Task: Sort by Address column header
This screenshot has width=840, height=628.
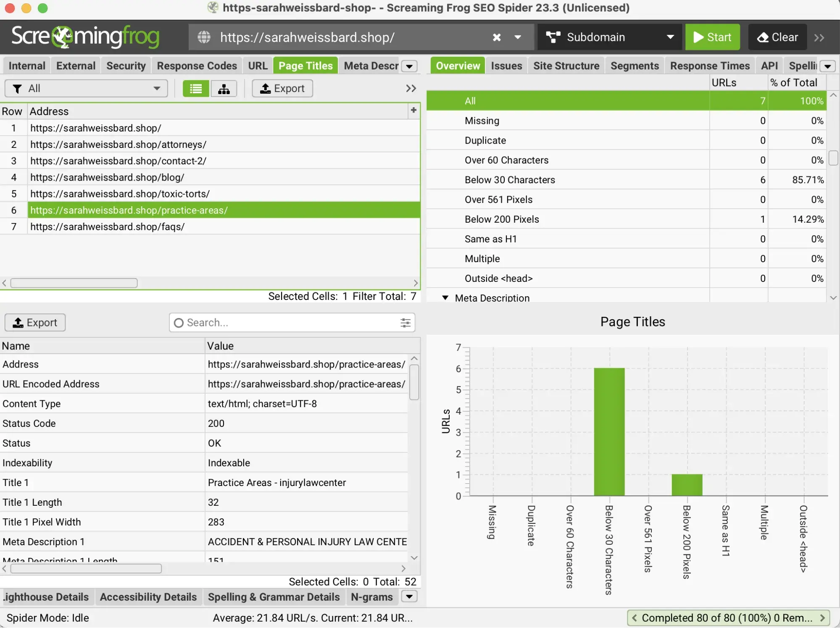Action: 218,111
